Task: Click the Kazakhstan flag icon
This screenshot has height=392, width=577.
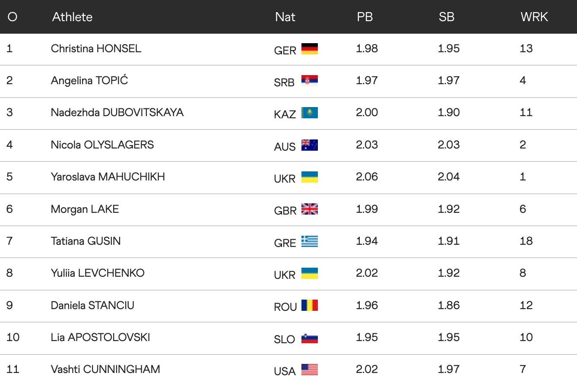Action: 309,113
